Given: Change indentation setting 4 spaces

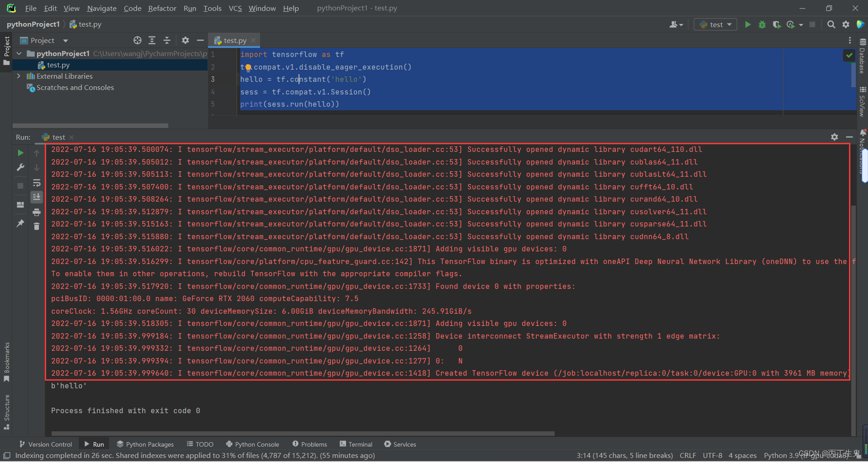Looking at the screenshot, I should (x=742, y=455).
